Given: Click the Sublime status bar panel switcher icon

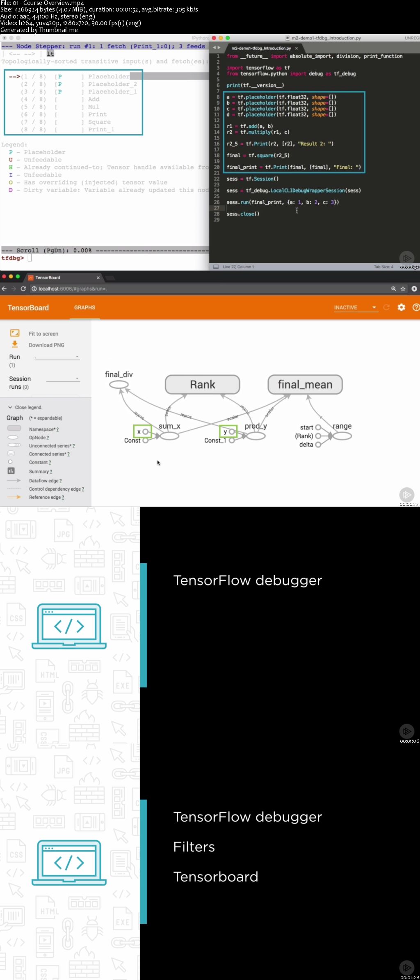Looking at the screenshot, I should coord(216,266).
